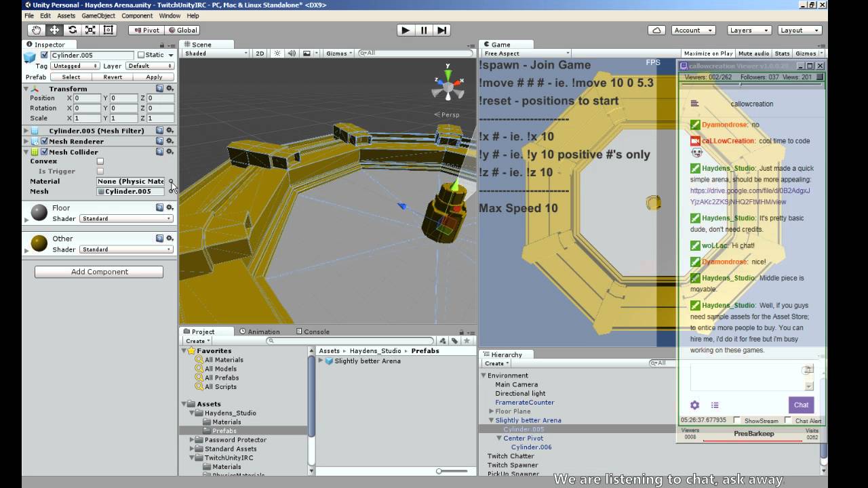The image size is (868, 488).
Task: Select the Move tool in toolbar
Action: (54, 30)
